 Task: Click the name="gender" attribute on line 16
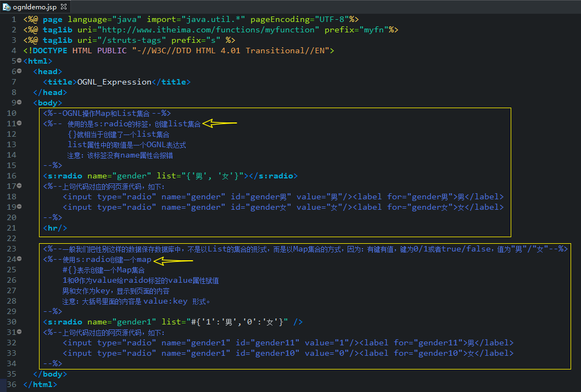(119, 176)
